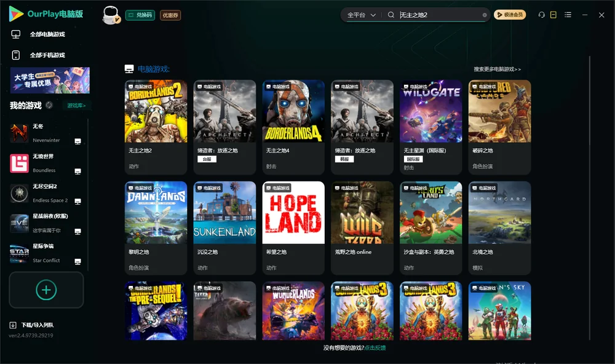Open the 优惠券 coupon button
The width and height of the screenshot is (615, 364).
click(x=170, y=15)
